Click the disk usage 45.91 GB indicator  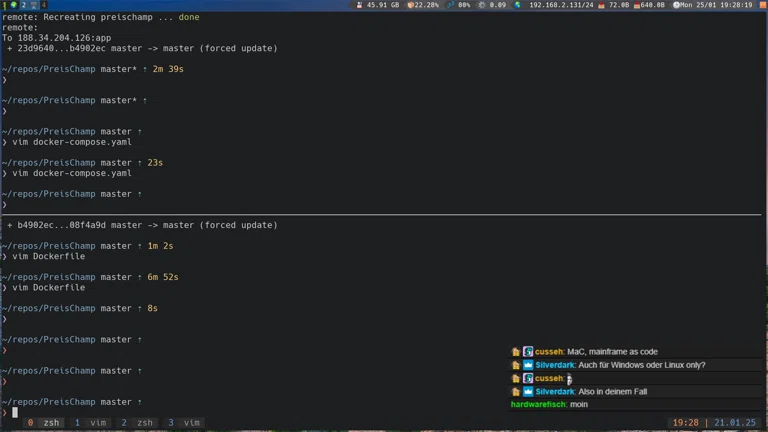pyautogui.click(x=382, y=5)
